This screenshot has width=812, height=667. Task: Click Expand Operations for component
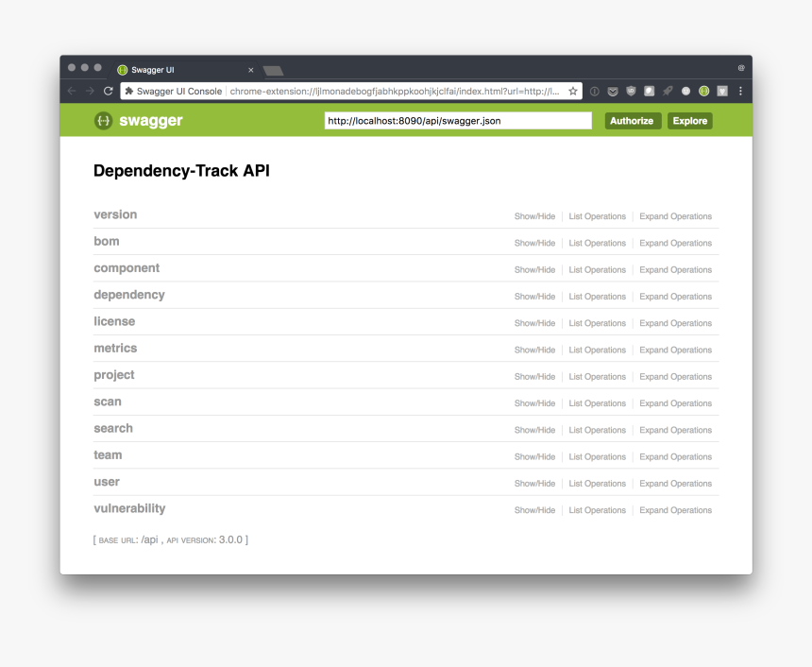[x=675, y=270]
